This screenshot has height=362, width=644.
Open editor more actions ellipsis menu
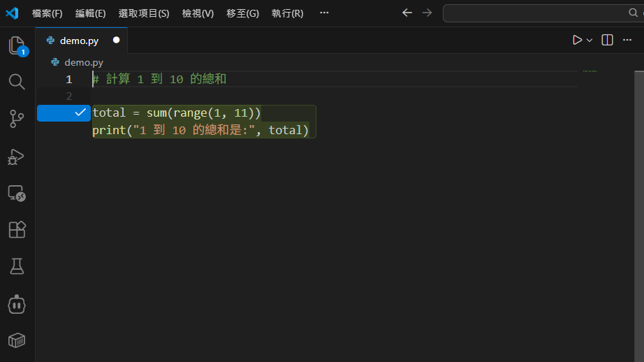[x=627, y=41]
